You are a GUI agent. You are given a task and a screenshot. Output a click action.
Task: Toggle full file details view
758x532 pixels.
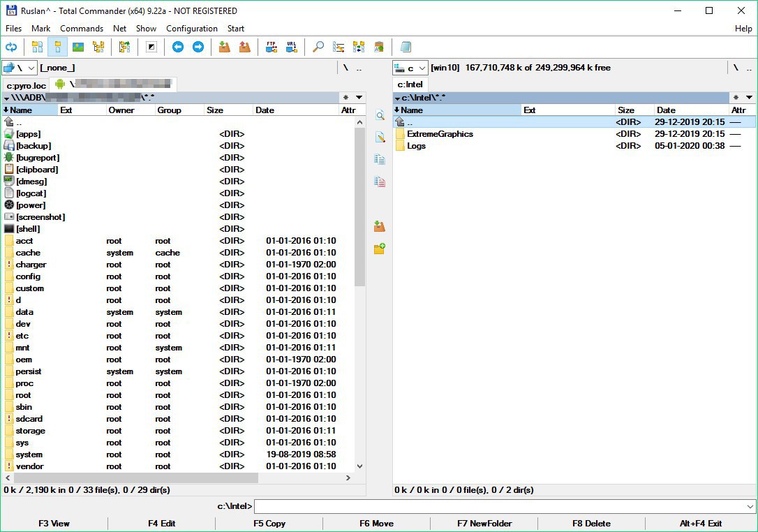click(57, 47)
